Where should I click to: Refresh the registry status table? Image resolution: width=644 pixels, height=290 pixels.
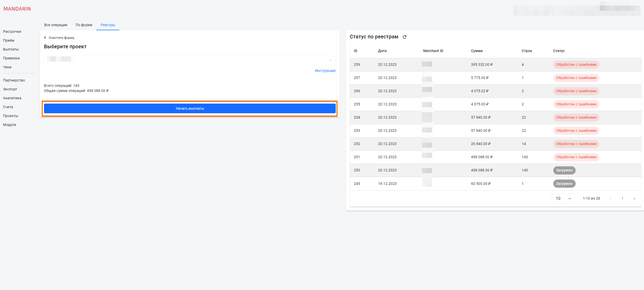point(405,37)
